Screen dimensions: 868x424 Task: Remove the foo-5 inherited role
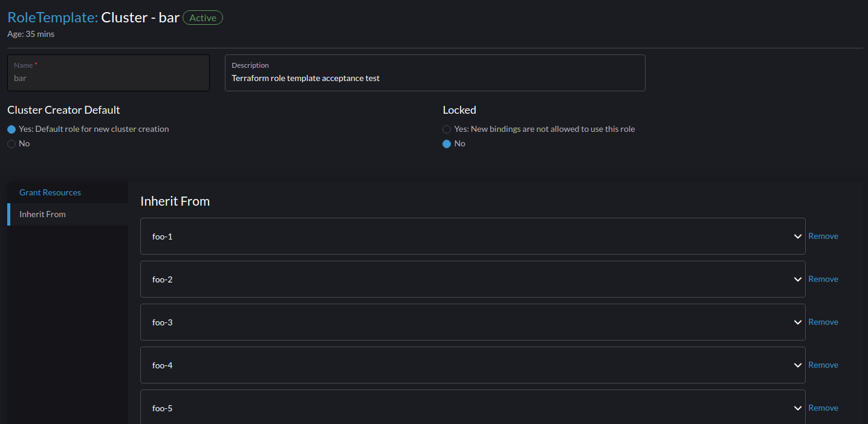click(x=823, y=408)
